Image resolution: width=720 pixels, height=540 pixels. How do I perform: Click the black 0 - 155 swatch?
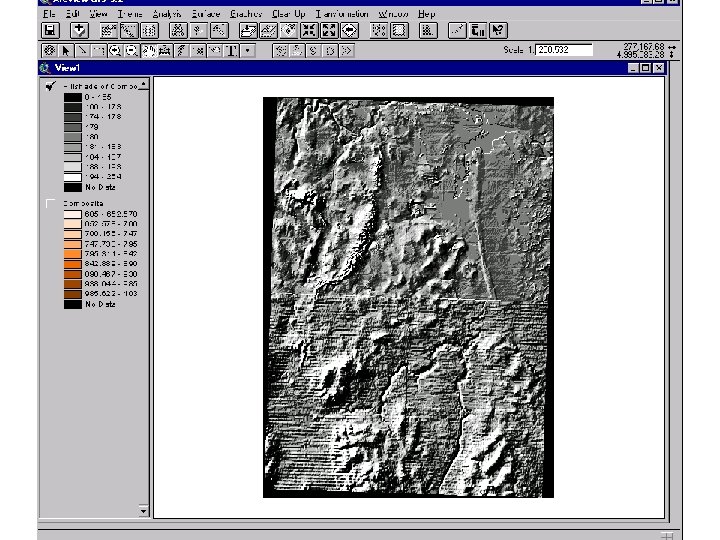(73, 97)
